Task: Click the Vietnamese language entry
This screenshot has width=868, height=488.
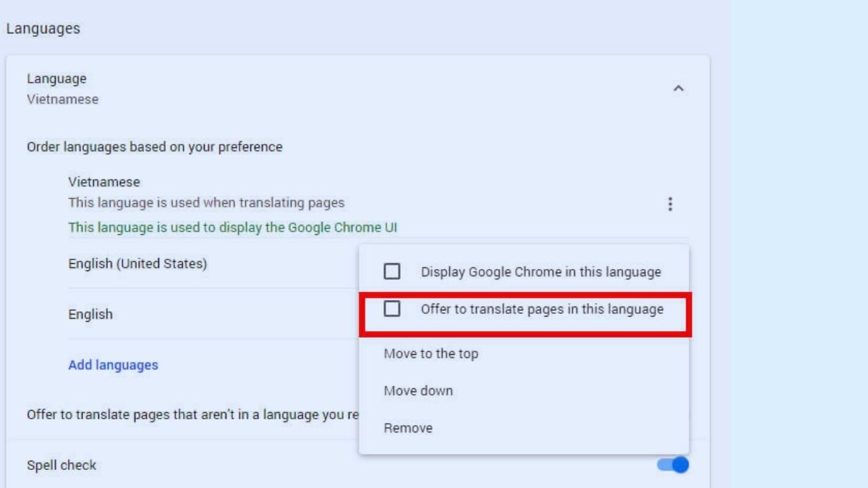Action: point(104,181)
